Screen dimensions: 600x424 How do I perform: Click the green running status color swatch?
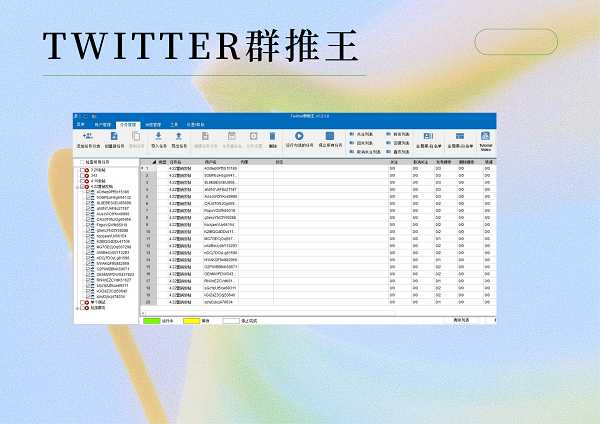152,321
